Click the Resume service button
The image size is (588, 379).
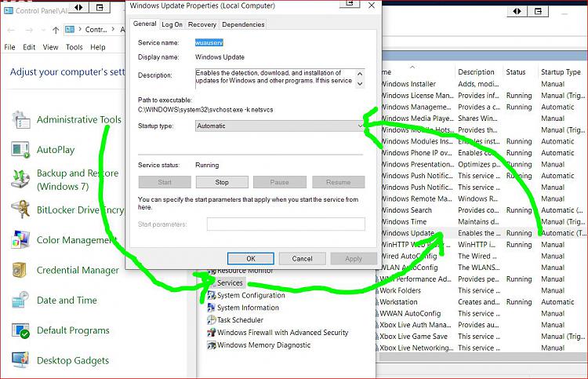click(x=338, y=182)
